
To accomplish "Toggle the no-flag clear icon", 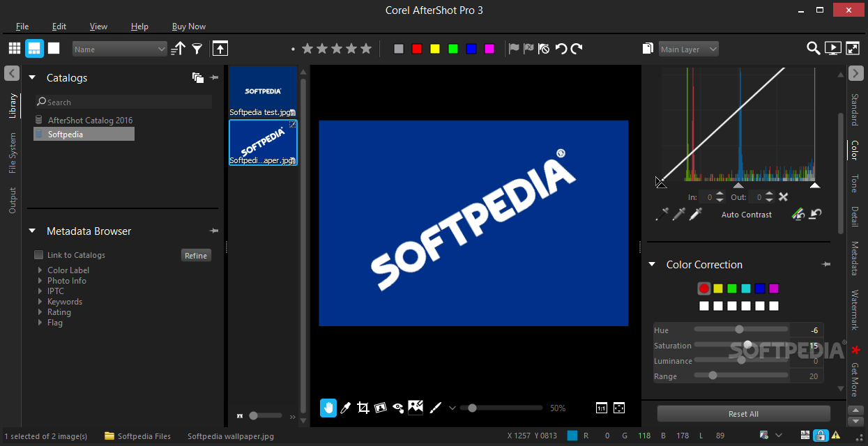I will coord(544,49).
